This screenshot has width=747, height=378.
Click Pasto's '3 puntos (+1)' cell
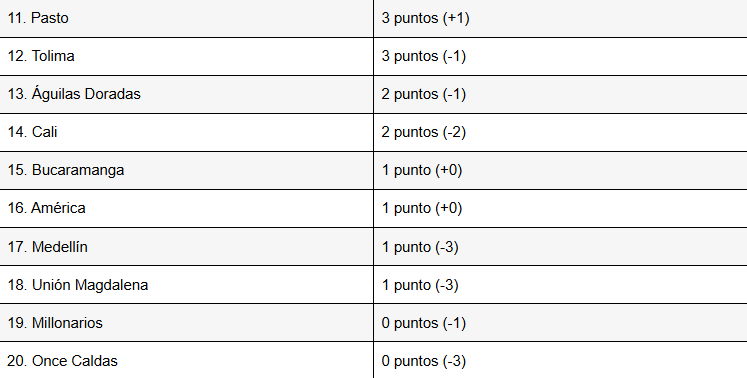click(561, 18)
